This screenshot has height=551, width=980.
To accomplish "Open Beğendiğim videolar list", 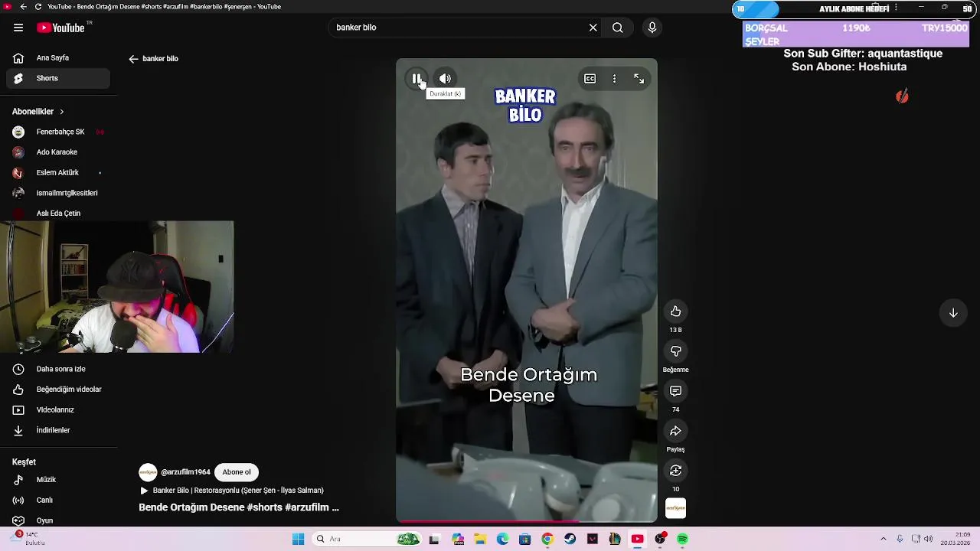I will click(58, 390).
